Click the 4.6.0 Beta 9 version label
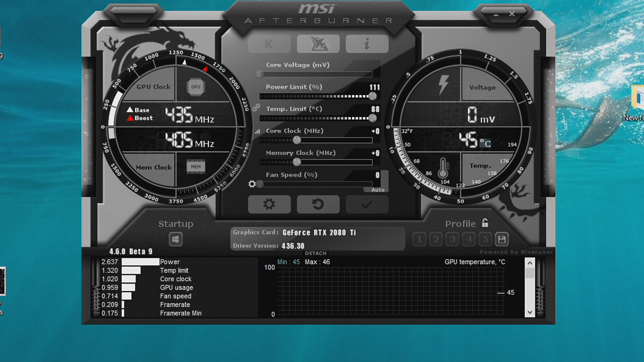This screenshot has height=362, width=644. coord(131,252)
